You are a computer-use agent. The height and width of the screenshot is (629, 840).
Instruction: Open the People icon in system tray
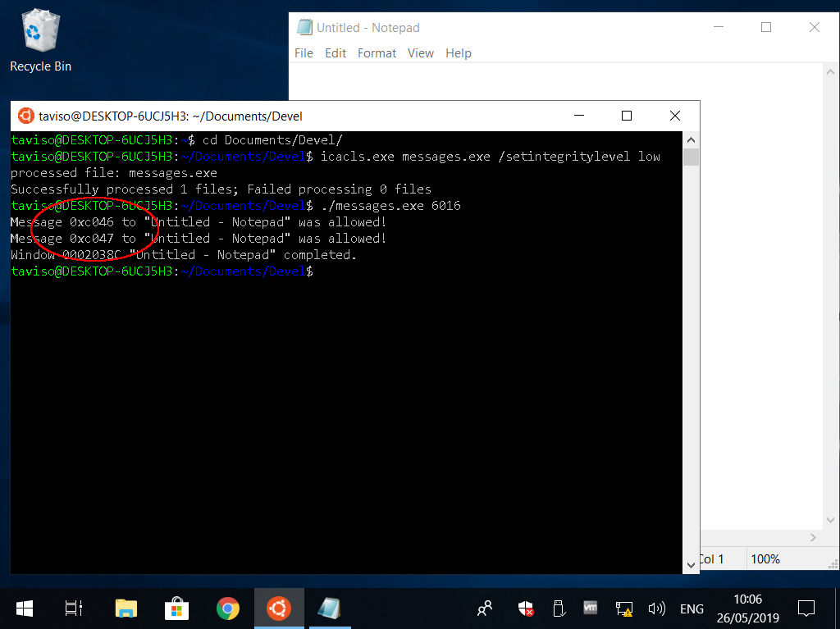[x=486, y=608]
